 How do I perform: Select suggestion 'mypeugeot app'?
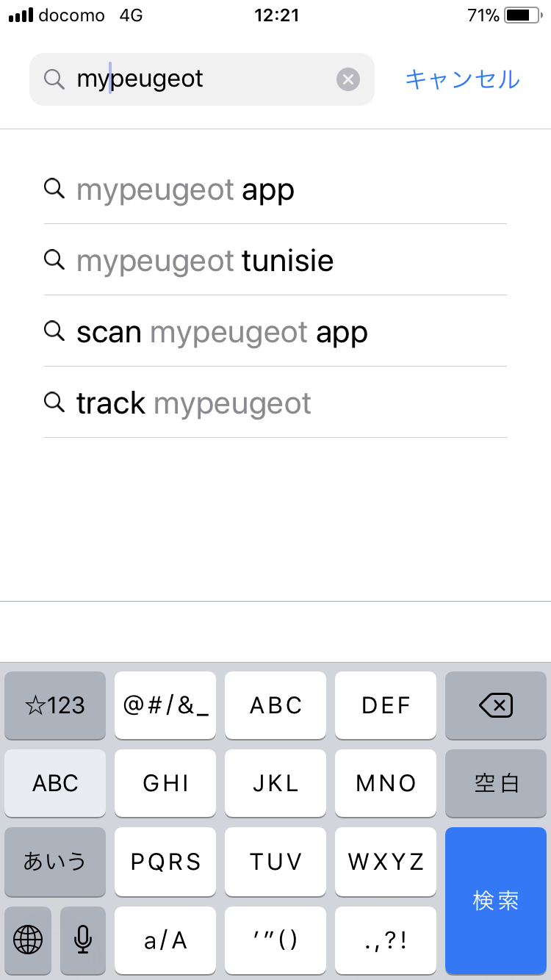pos(275,190)
